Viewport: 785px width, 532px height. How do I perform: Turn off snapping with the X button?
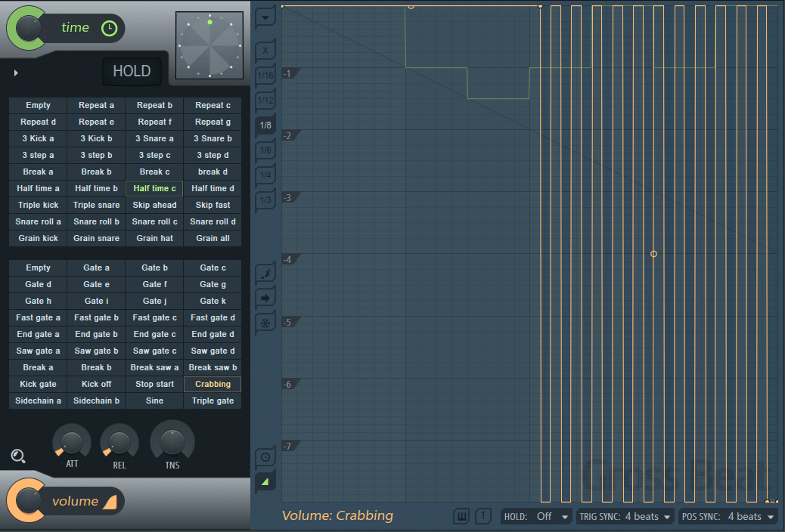tap(265, 51)
